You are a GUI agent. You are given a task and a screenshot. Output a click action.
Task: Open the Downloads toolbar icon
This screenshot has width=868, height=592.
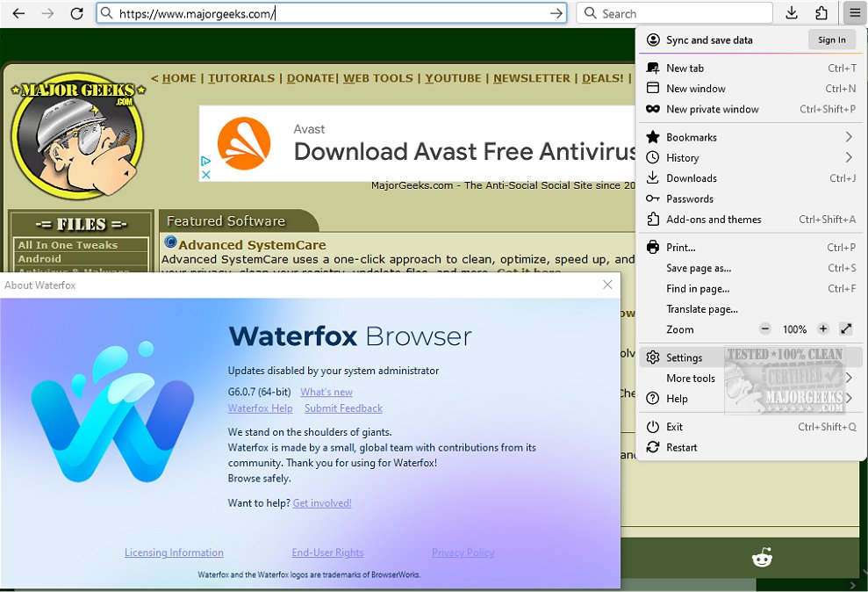[x=793, y=13]
